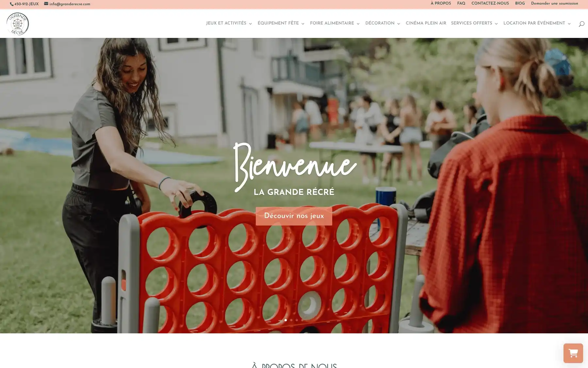Expand the Décoration menu chevron
This screenshot has width=588, height=368.
point(399,24)
